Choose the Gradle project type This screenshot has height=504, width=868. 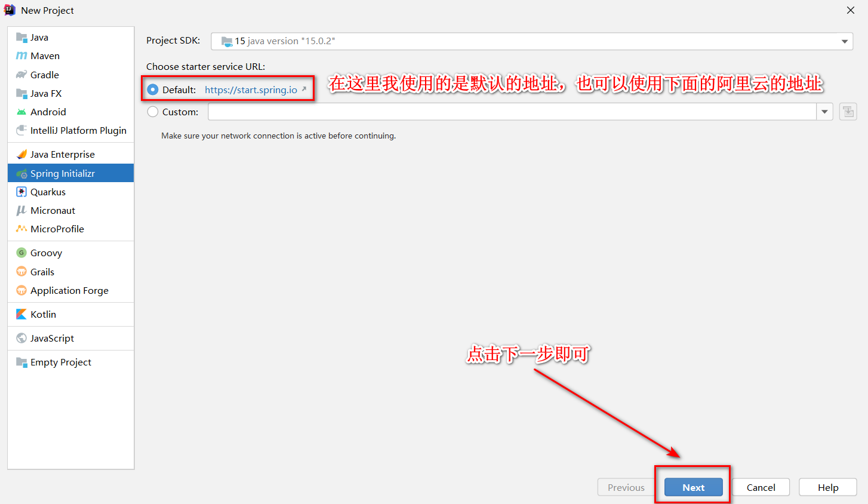coord(70,75)
